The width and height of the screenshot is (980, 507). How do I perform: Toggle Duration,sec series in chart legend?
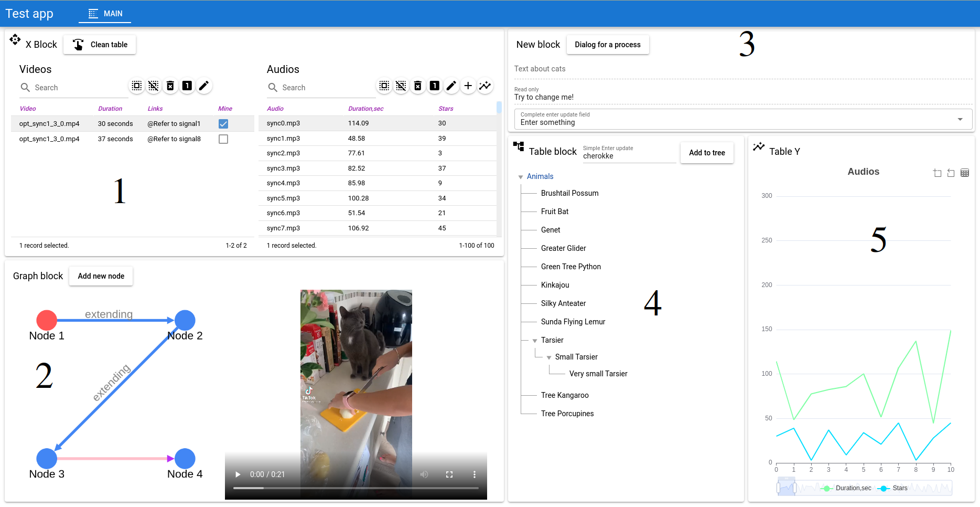click(x=847, y=488)
